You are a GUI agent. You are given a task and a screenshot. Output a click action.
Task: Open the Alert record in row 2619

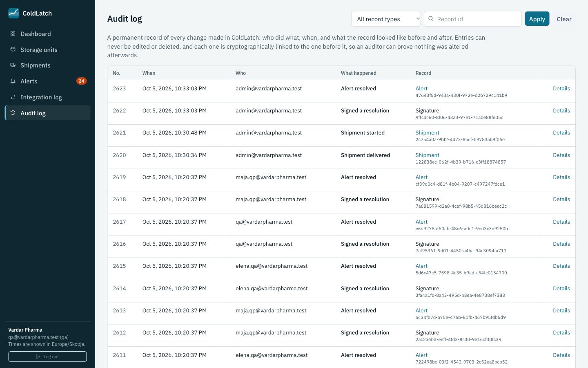421,177
